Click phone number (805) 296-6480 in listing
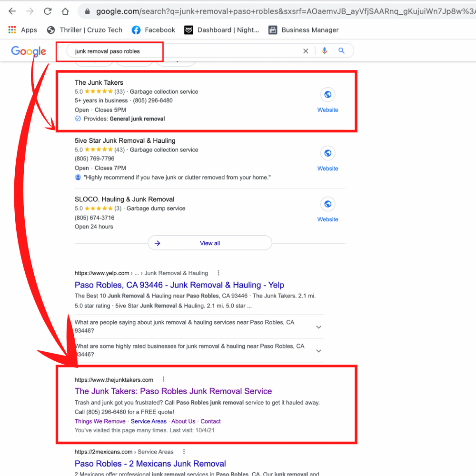Viewport: 476px width, 476px height. (x=153, y=100)
